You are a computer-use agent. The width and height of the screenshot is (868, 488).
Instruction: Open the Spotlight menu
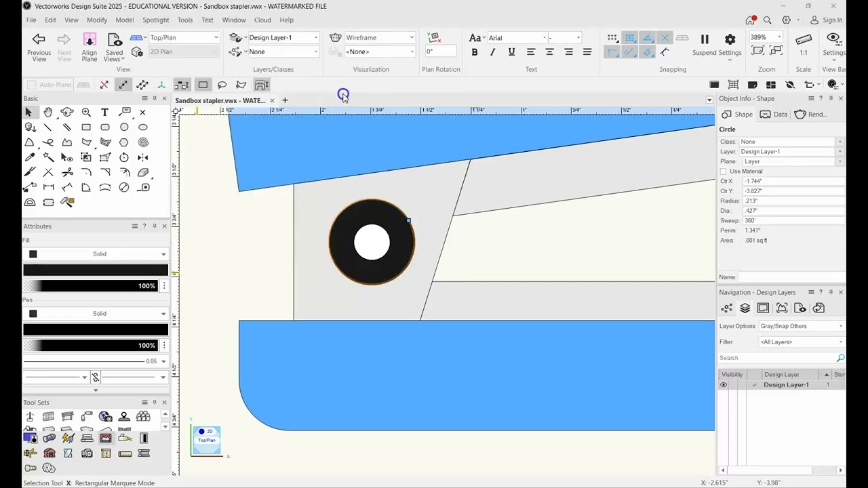click(x=155, y=20)
